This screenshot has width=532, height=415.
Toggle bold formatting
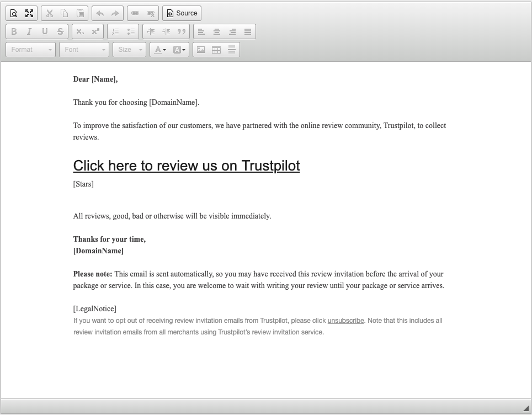(x=14, y=31)
